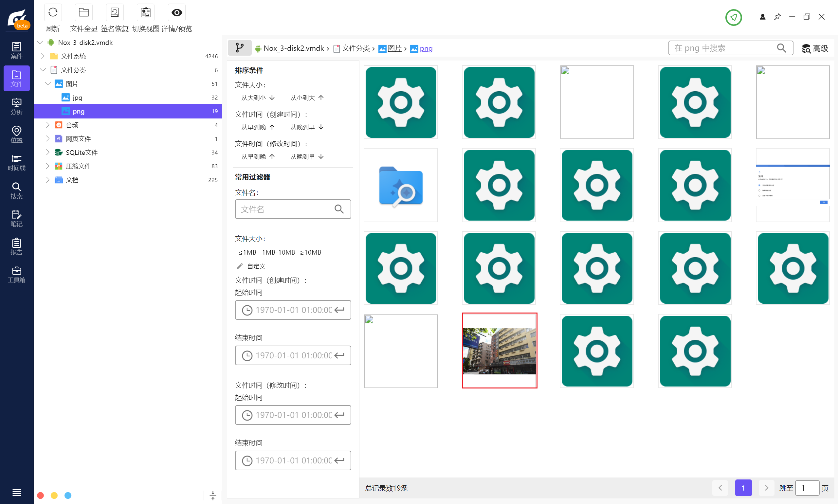
Task: Open the 位置 sidebar section
Action: pyautogui.click(x=17, y=135)
